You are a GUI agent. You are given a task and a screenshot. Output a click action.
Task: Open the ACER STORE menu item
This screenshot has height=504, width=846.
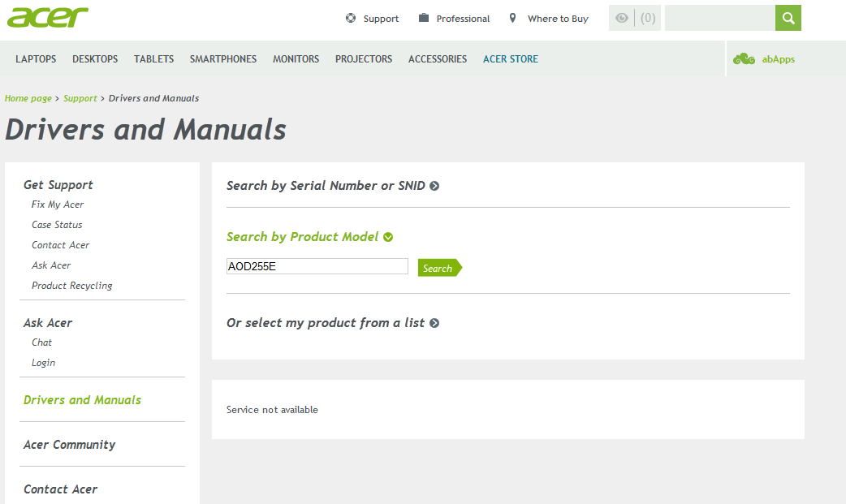pos(511,58)
